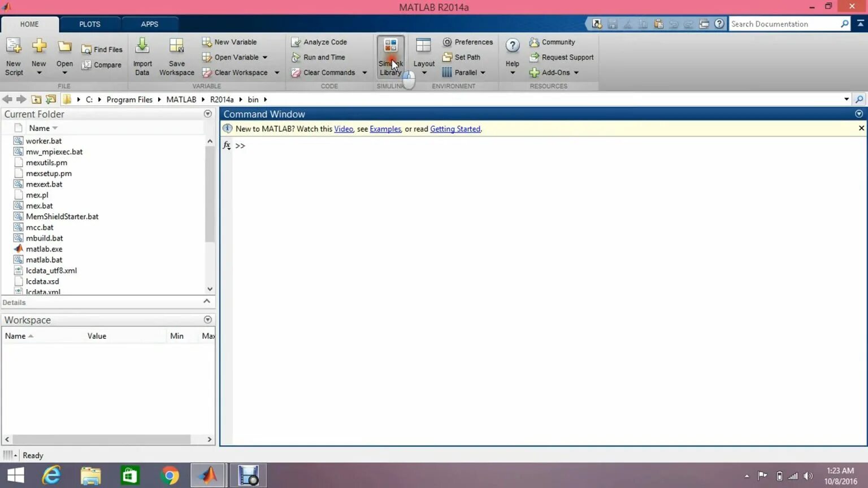868x488 pixels.
Task: Click the fx function browser icon
Action: click(227, 146)
